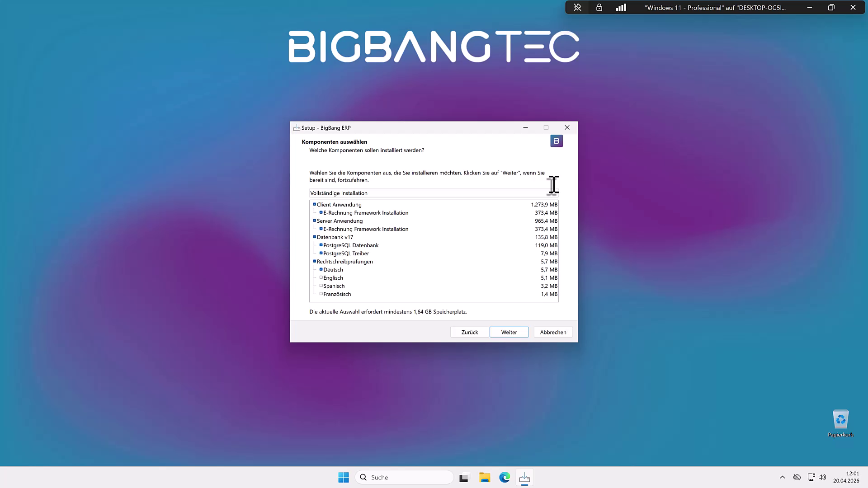Click the "3,2 MB" size value

pos(549,286)
